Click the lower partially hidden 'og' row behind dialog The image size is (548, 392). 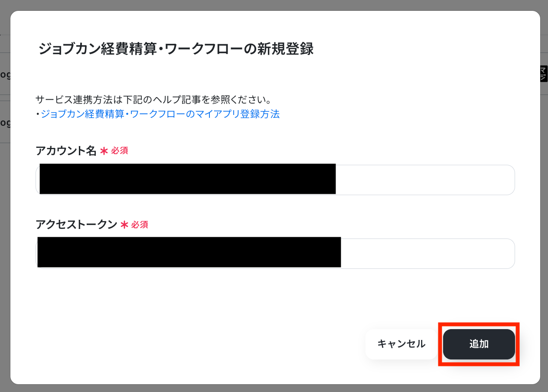click(x=5, y=122)
